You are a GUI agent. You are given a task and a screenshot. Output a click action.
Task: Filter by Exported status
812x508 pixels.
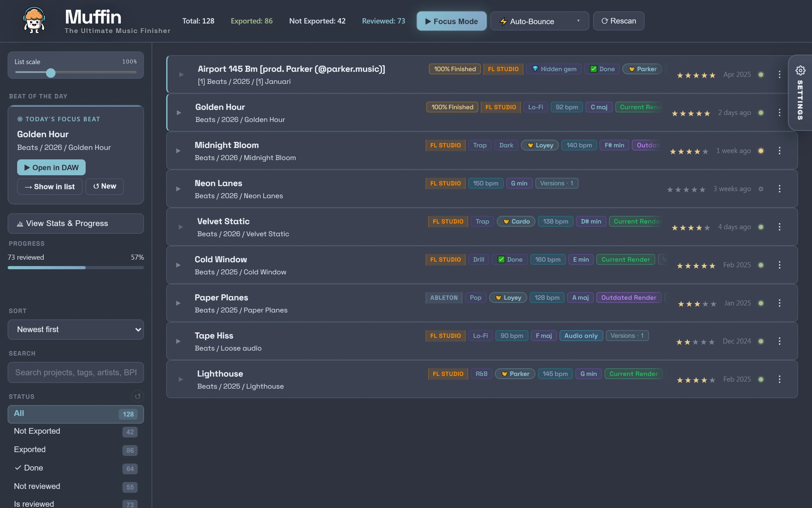76,450
